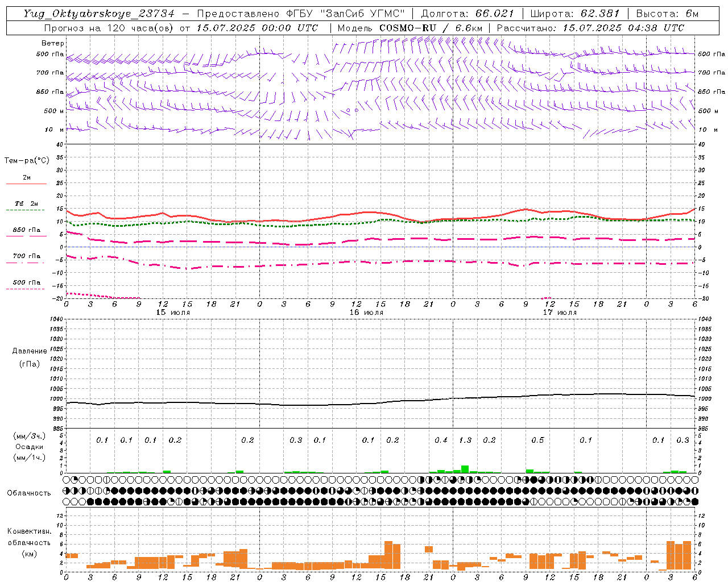Click the 17 июля date label
728x582 pixels.
[x=560, y=313]
